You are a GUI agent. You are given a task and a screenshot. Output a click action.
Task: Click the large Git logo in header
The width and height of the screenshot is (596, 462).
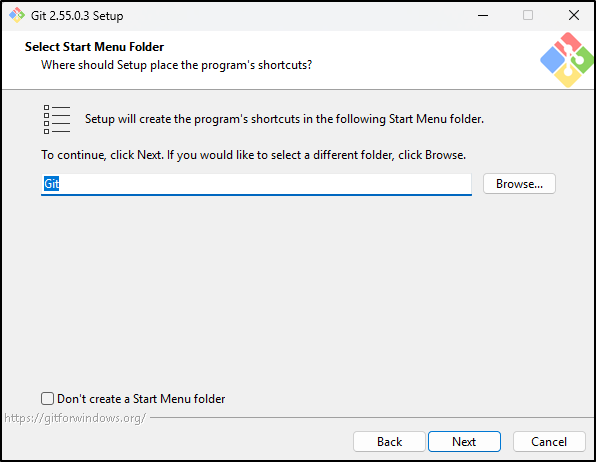(567, 60)
